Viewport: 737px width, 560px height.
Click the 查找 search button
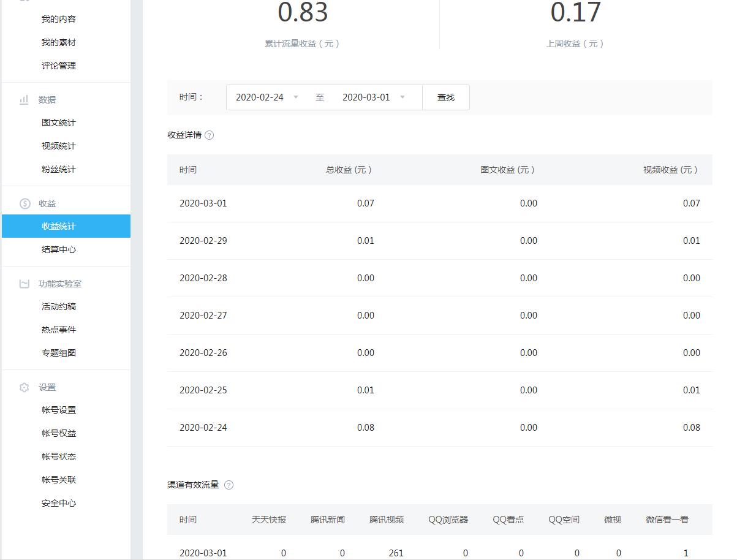pos(446,97)
